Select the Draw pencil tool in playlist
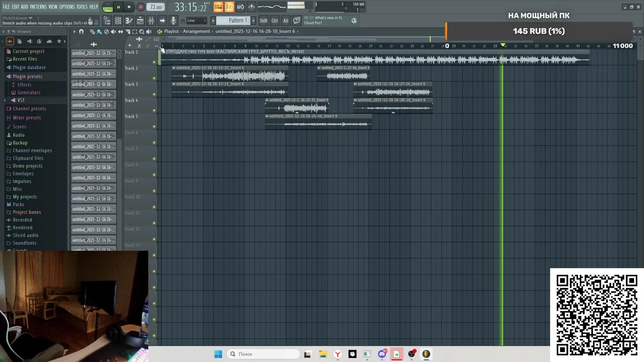Screen dimensions: 644x362 click(92, 32)
